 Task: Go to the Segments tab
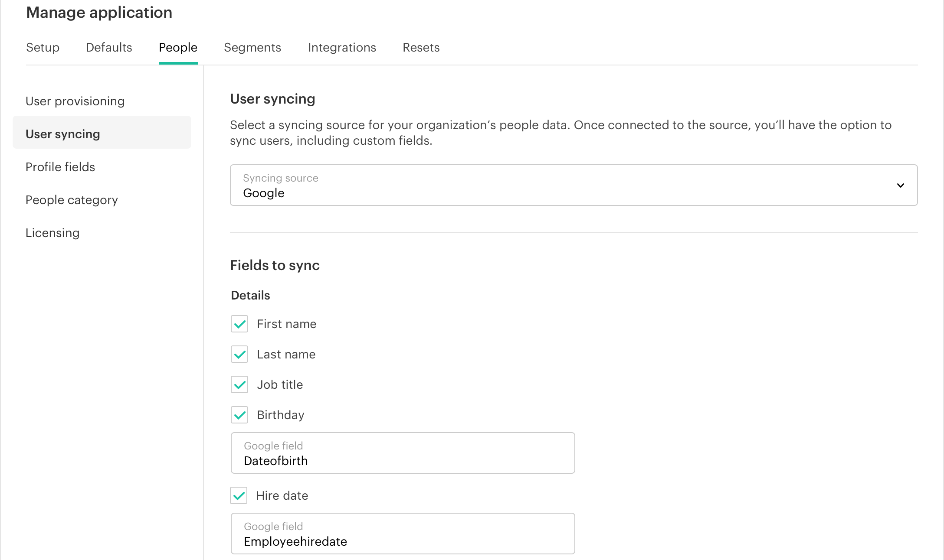(x=252, y=47)
